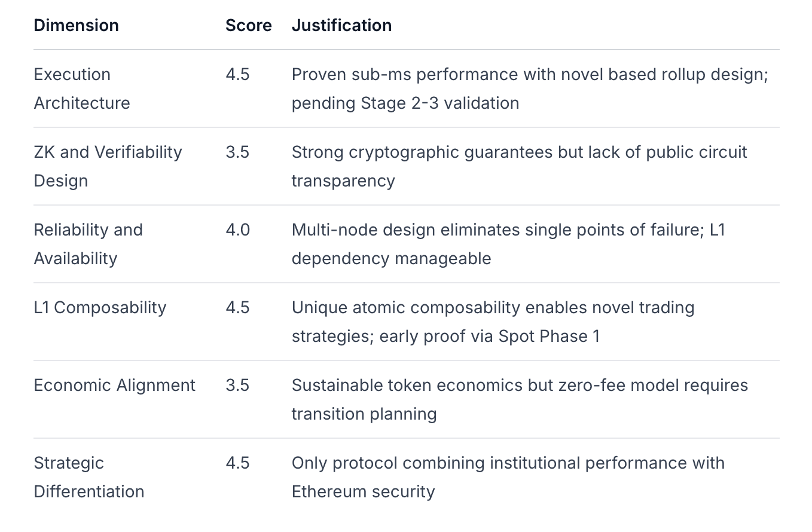
Task: Click the Strategic Differentiation score value
Action: tap(237, 463)
